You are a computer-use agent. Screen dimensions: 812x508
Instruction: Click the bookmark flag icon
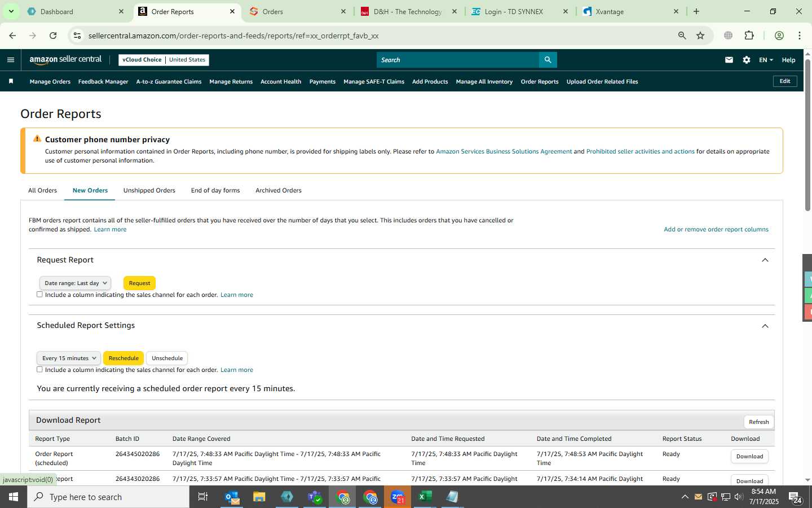[11, 81]
